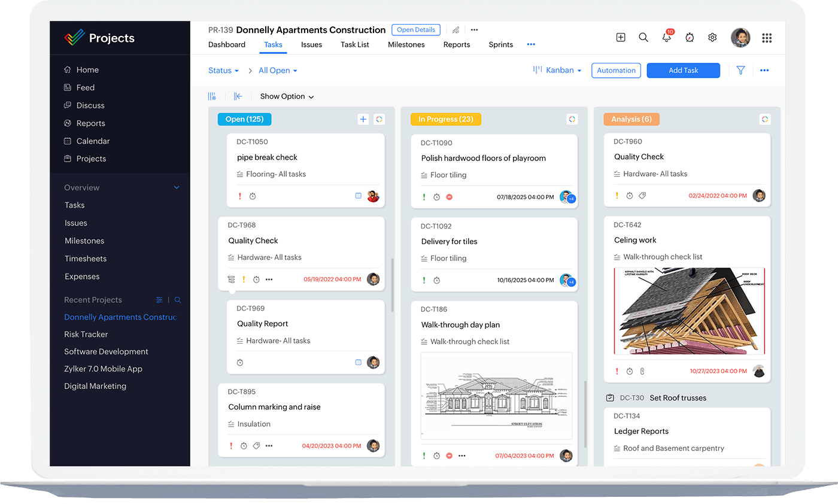Screen dimensions: 838x504
Task: Click the quick-add plus icon in top bar
Action: (x=621, y=37)
